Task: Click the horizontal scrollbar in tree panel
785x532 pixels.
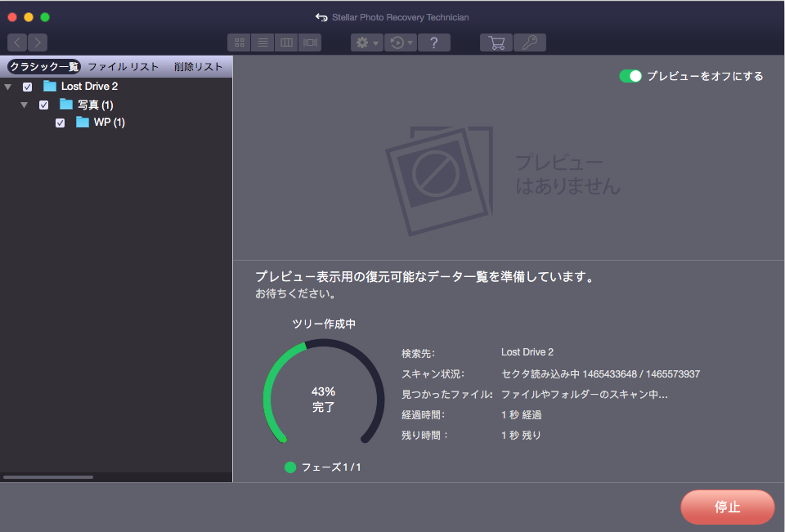Action: (48, 477)
